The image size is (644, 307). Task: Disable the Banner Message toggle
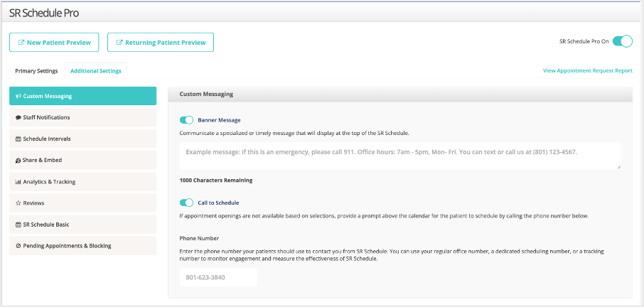pyautogui.click(x=187, y=120)
